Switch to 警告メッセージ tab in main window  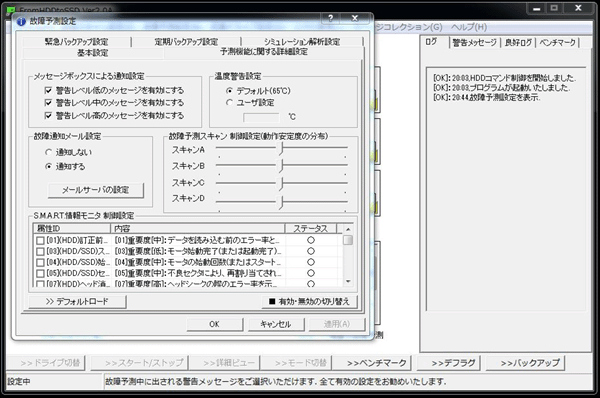474,42
